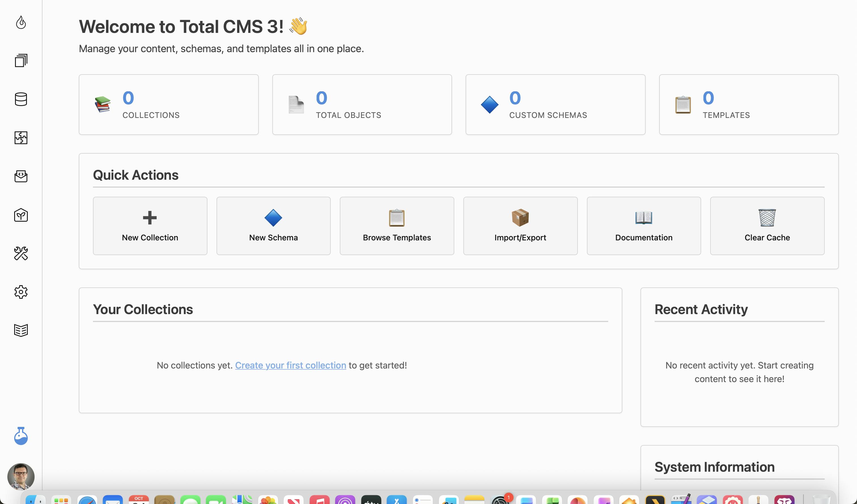Open the Documentation quick action

pos(643,226)
